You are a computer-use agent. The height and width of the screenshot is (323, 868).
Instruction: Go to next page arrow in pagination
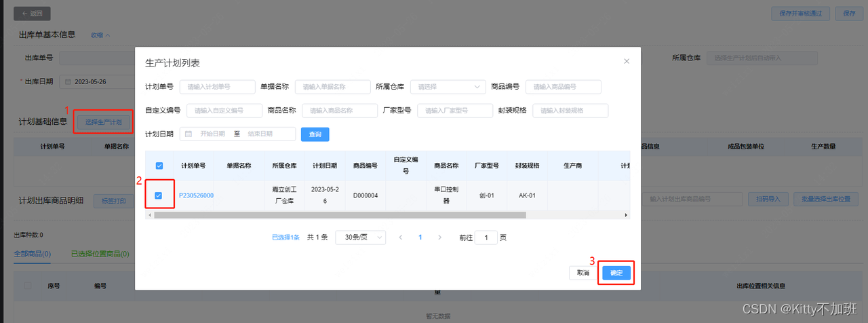click(440, 237)
